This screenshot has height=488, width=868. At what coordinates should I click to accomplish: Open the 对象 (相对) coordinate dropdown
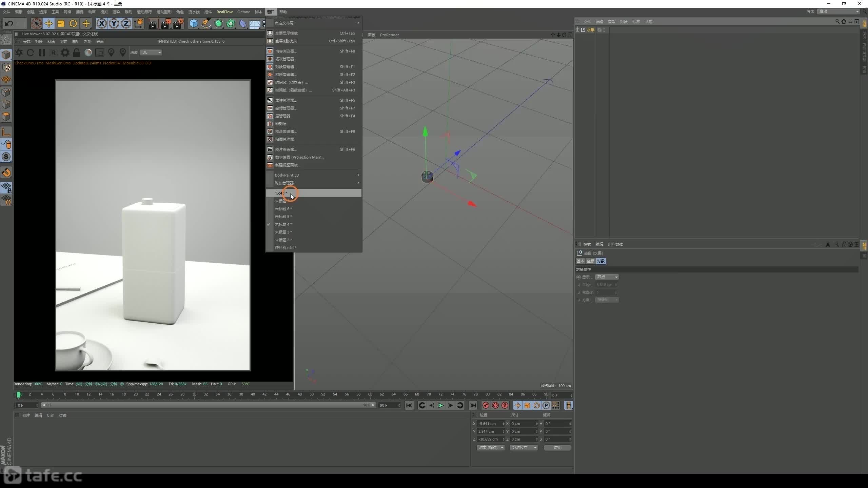coord(491,448)
